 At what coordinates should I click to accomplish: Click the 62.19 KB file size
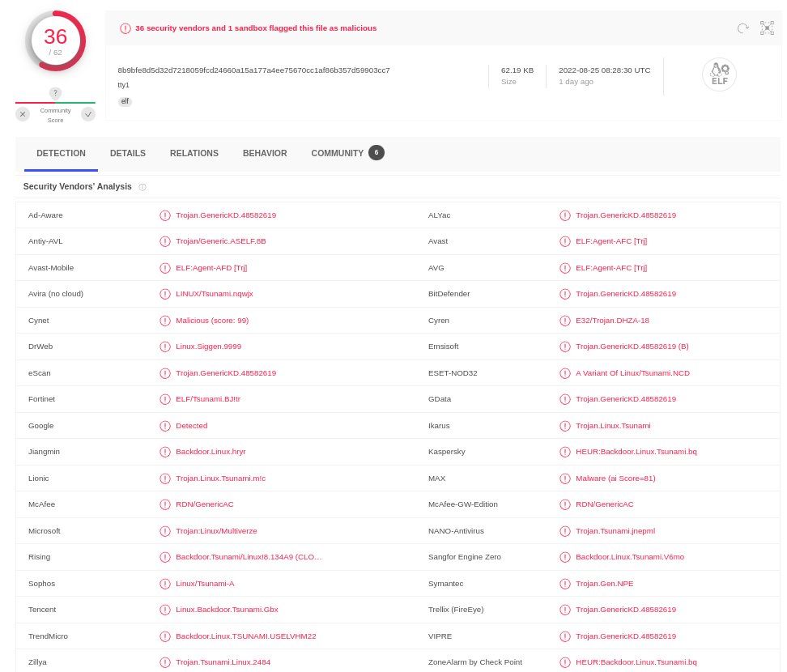(517, 70)
